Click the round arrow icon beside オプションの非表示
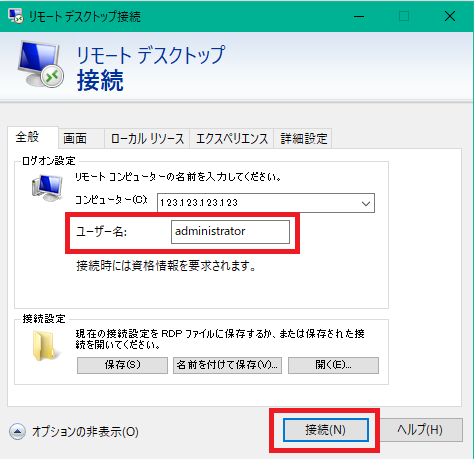 [x=17, y=432]
